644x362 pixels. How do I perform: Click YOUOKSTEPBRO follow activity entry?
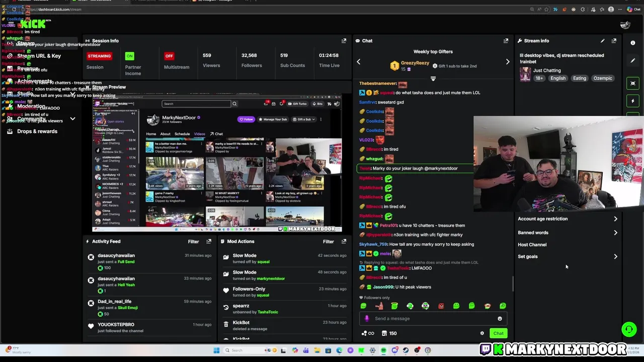[x=149, y=327]
